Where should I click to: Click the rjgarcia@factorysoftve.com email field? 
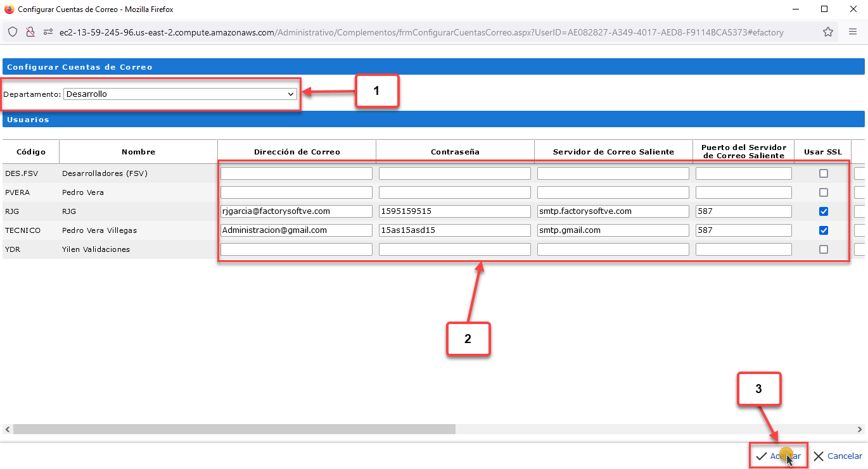click(297, 211)
